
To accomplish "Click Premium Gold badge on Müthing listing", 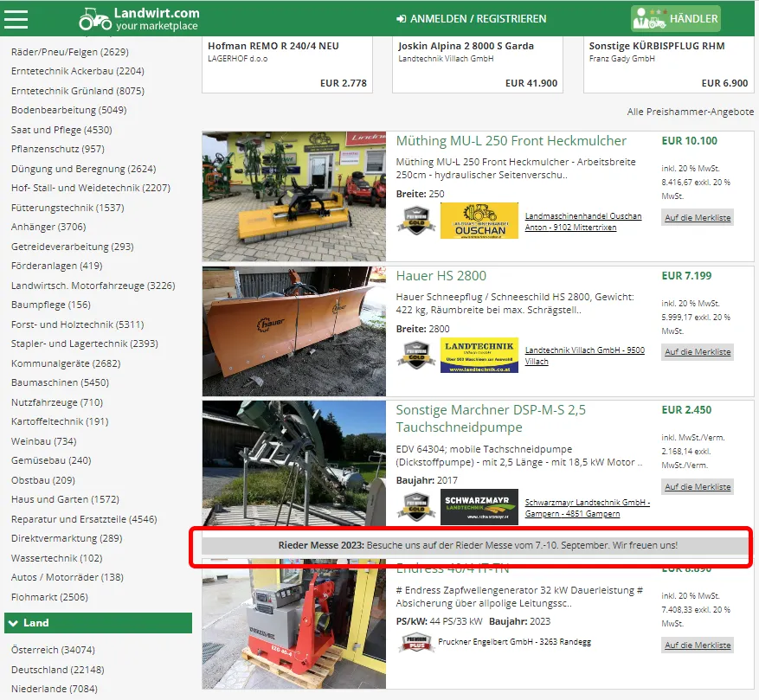I will pyautogui.click(x=416, y=221).
